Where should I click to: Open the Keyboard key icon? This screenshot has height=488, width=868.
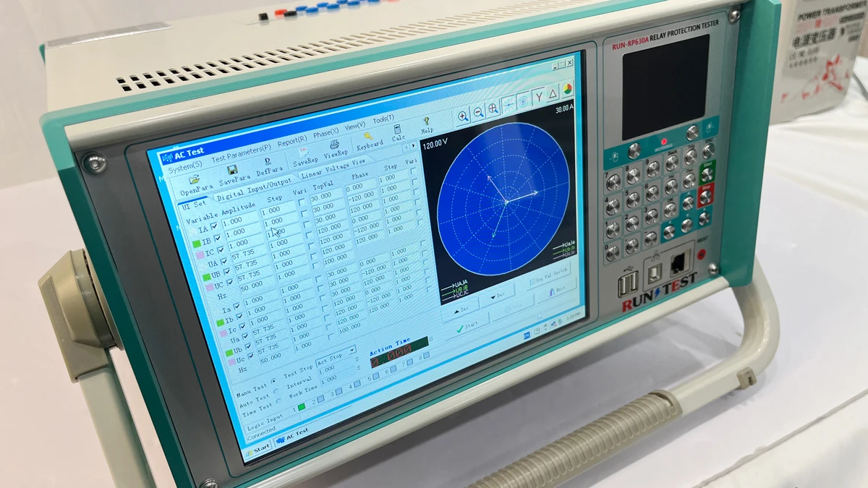point(367,136)
